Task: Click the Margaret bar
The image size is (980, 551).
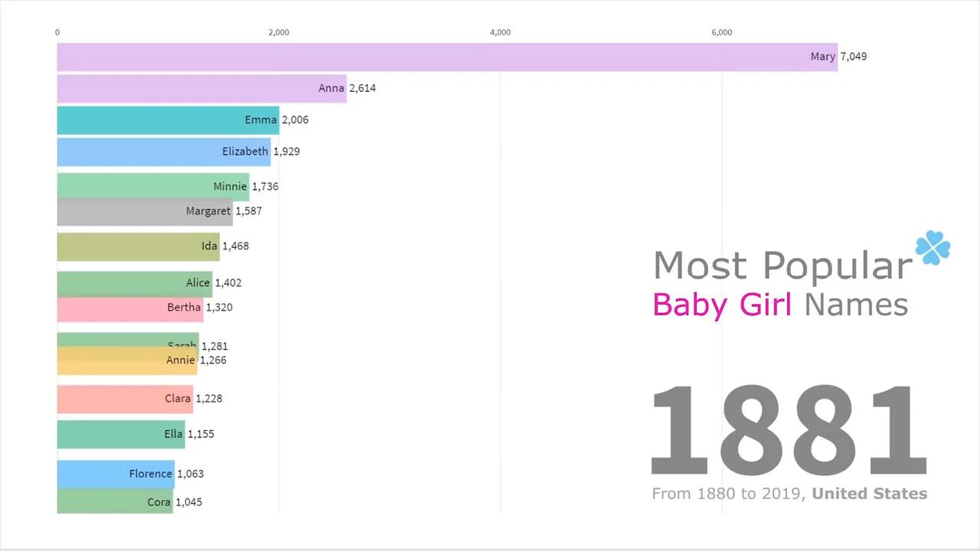Action: coord(138,210)
